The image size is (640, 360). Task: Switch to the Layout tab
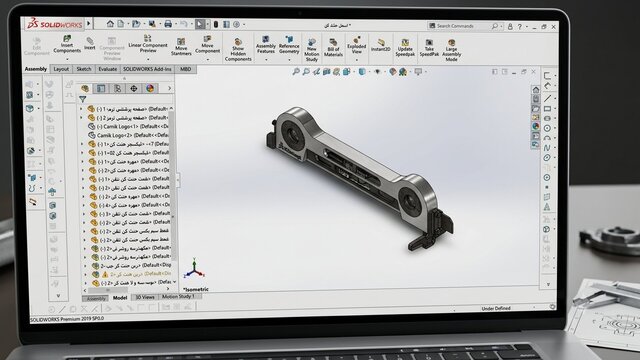point(61,69)
